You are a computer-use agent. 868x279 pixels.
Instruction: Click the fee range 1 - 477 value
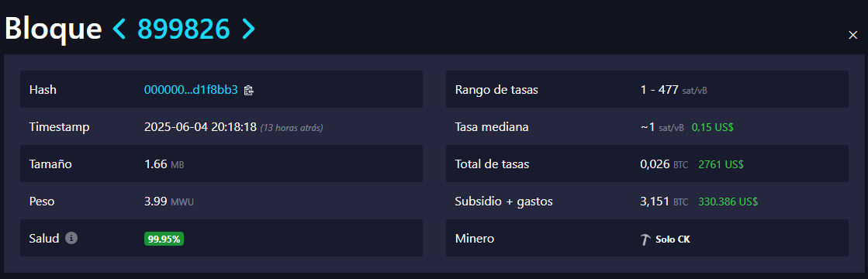(674, 90)
